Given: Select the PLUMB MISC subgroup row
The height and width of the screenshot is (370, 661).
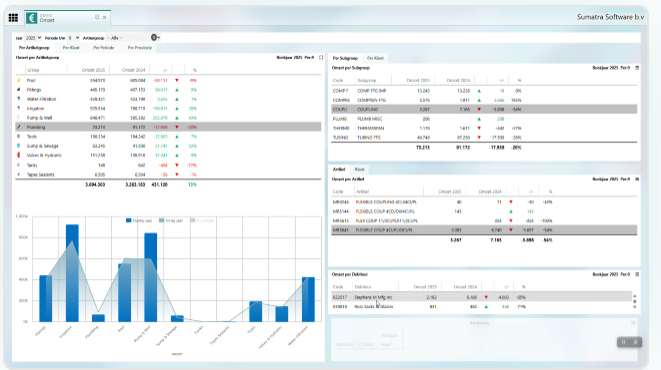Looking at the screenshot, I should click(484, 119).
